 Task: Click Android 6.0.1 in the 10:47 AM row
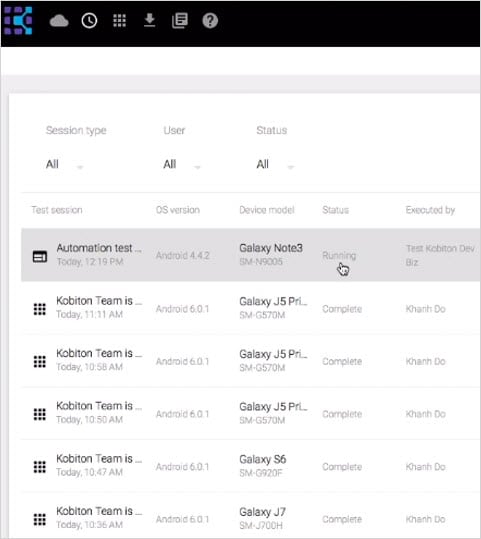click(x=183, y=467)
